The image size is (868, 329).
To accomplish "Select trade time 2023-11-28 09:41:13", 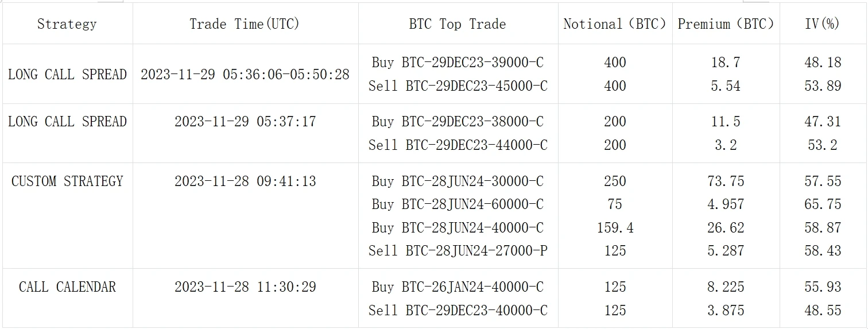I will click(x=245, y=181).
